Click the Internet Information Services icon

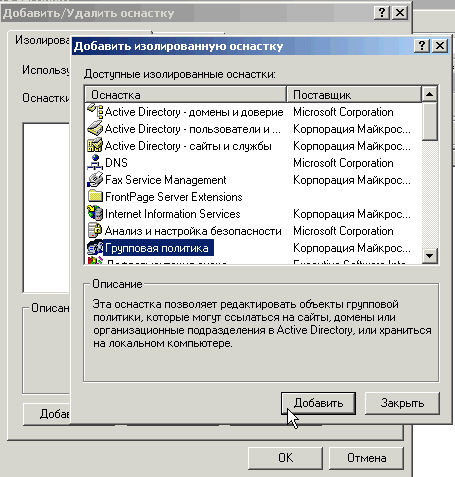click(x=95, y=213)
